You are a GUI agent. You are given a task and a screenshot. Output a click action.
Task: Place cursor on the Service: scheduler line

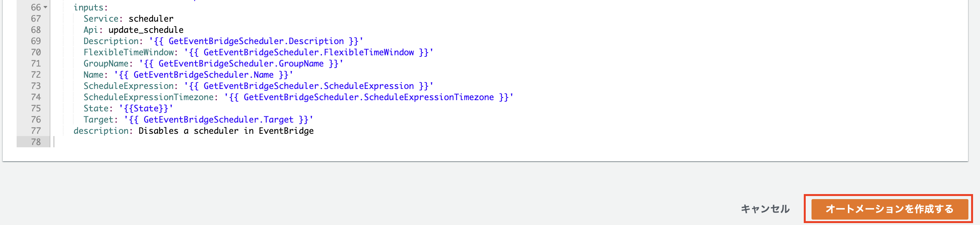click(x=128, y=18)
